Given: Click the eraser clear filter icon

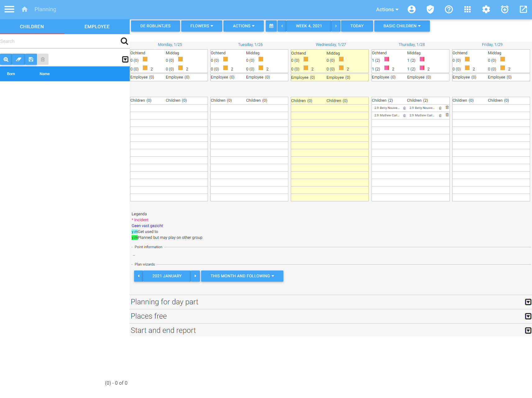Looking at the screenshot, I should [x=19, y=59].
